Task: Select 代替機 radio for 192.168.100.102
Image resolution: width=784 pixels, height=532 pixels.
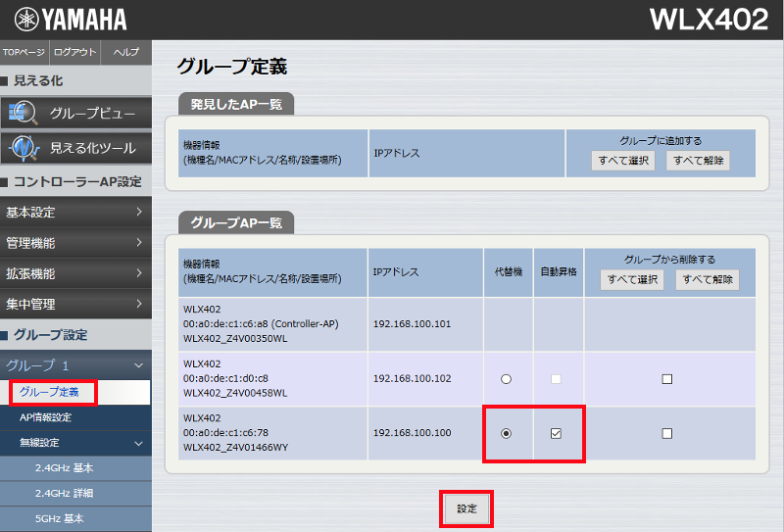Action: [506, 379]
